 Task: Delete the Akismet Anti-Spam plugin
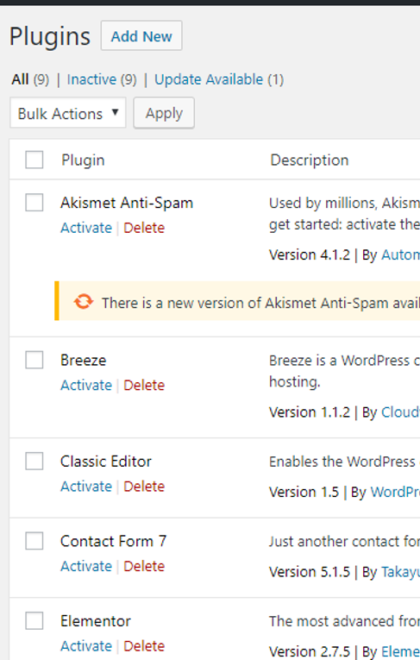click(144, 228)
